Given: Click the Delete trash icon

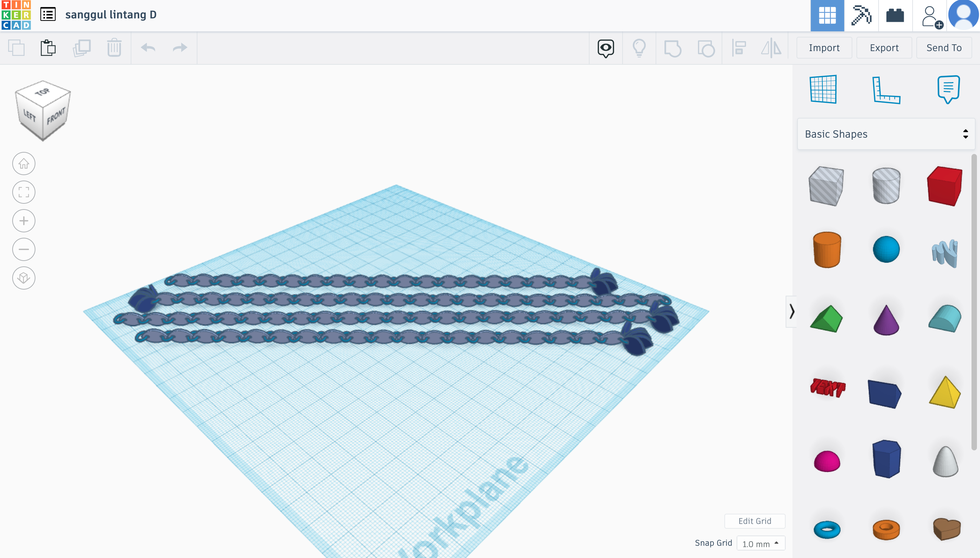Looking at the screenshot, I should pyautogui.click(x=114, y=48).
